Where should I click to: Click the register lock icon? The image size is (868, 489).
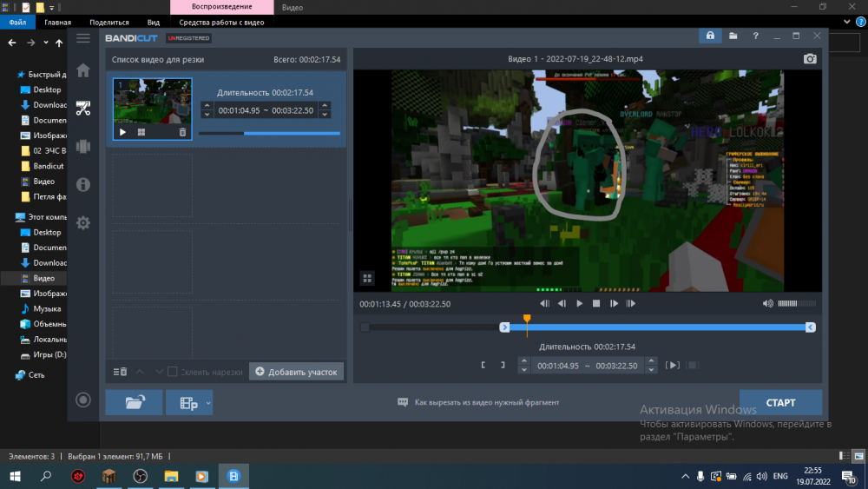(x=710, y=36)
